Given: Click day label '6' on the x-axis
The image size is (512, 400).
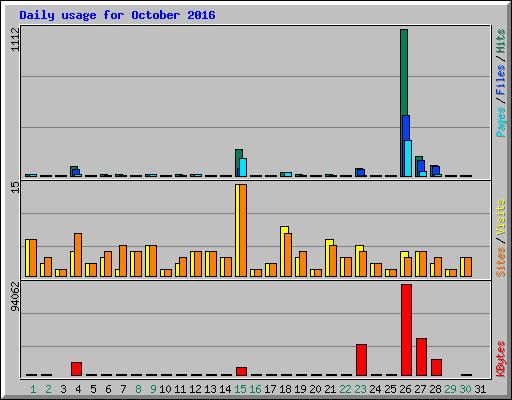Looking at the screenshot, I should [x=108, y=389].
